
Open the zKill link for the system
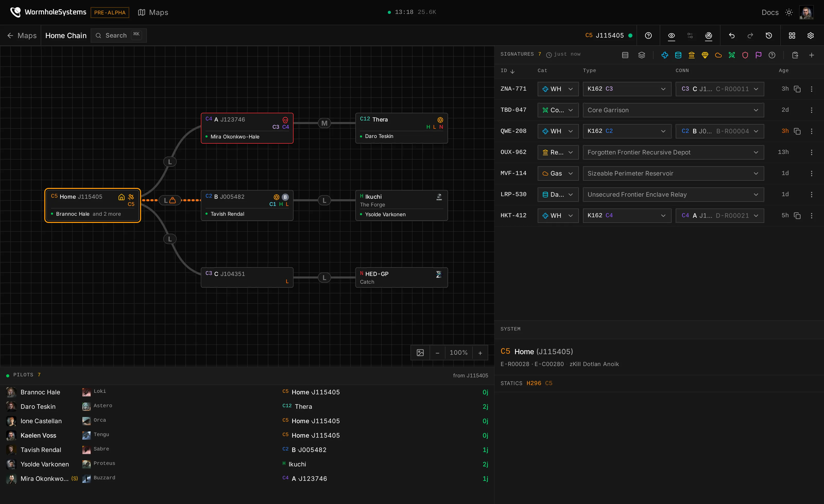click(x=575, y=364)
